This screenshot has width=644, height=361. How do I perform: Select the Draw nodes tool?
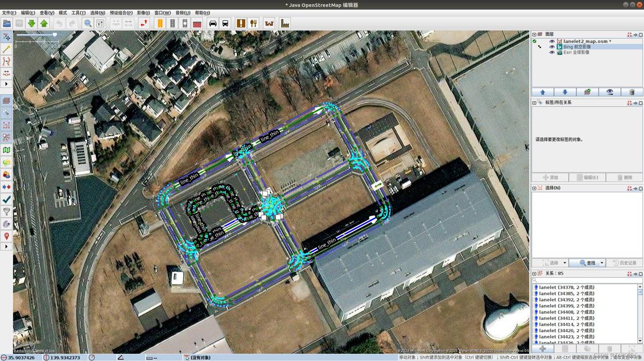[6, 49]
